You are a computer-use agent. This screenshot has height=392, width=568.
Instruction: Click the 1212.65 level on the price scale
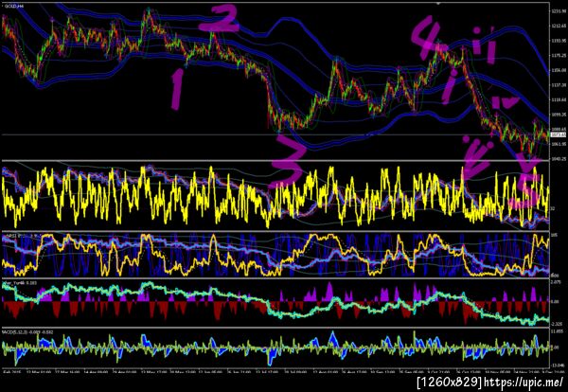pos(559,26)
